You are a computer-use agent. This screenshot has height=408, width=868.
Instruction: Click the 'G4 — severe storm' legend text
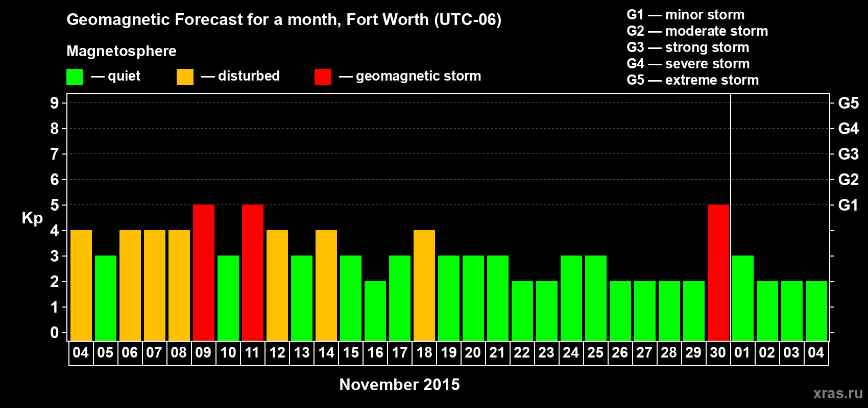688,64
